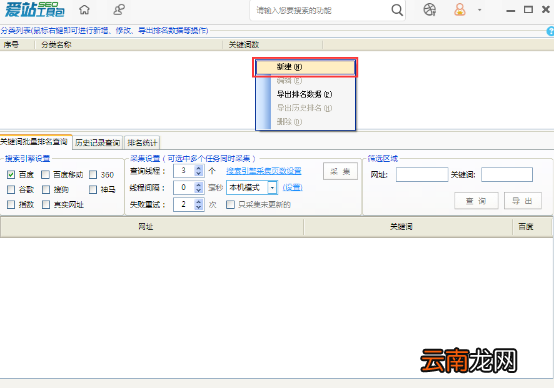554x389 pixels.
Task: Click the 查询 button
Action: (476, 201)
